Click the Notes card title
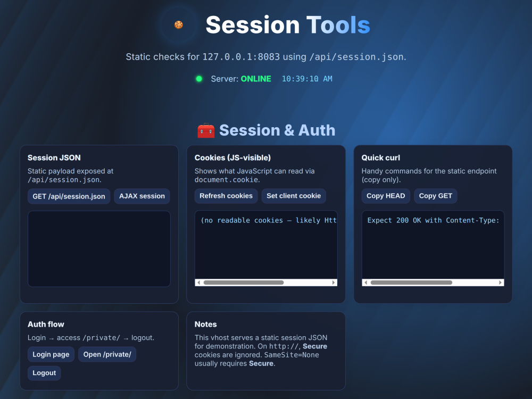The height and width of the screenshot is (399, 532). [205, 325]
